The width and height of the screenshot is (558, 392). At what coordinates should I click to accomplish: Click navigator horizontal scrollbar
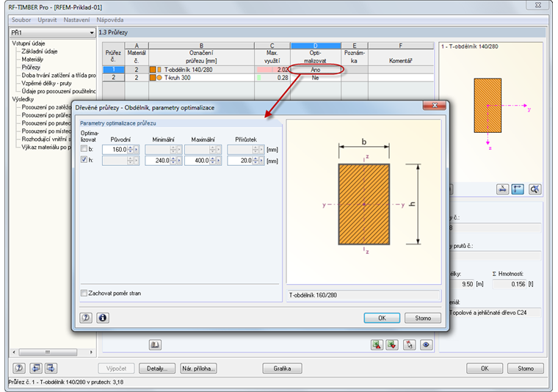48,352
